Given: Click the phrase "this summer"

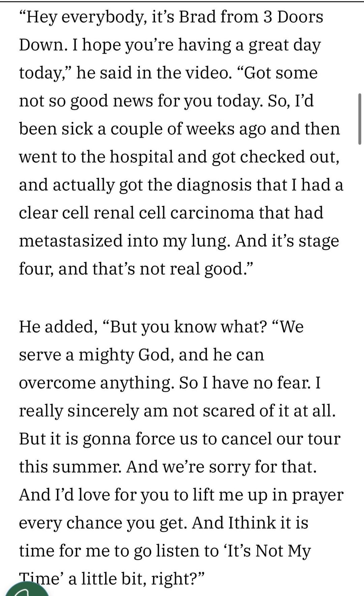Looking at the screenshot, I should tap(71, 467).
